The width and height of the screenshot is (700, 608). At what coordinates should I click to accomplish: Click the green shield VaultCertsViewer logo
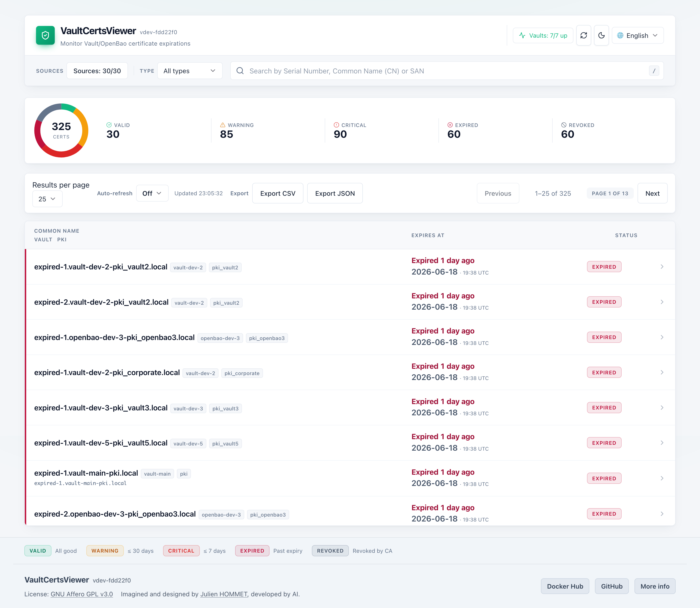[45, 35]
